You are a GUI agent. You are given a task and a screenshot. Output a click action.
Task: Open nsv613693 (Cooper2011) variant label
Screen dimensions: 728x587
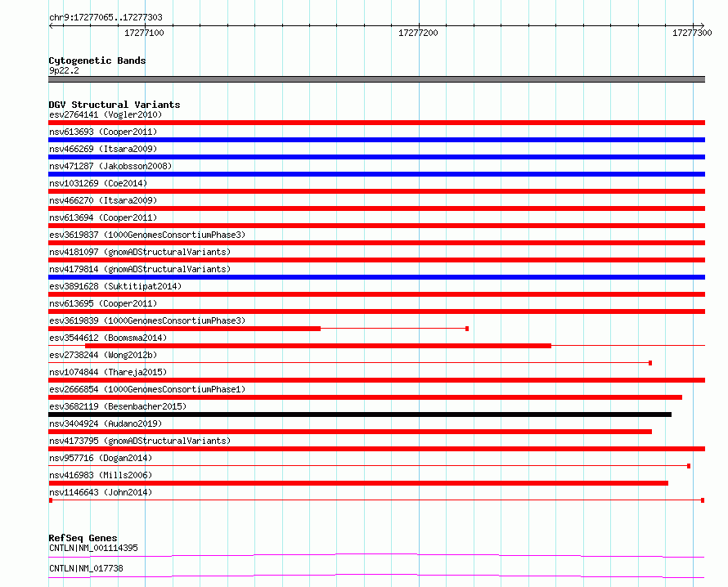pos(103,132)
